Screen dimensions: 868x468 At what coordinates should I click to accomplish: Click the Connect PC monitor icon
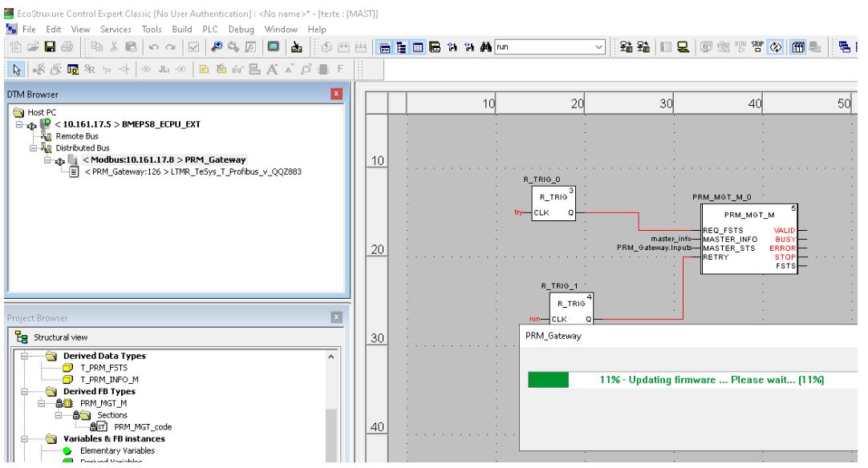pos(683,47)
